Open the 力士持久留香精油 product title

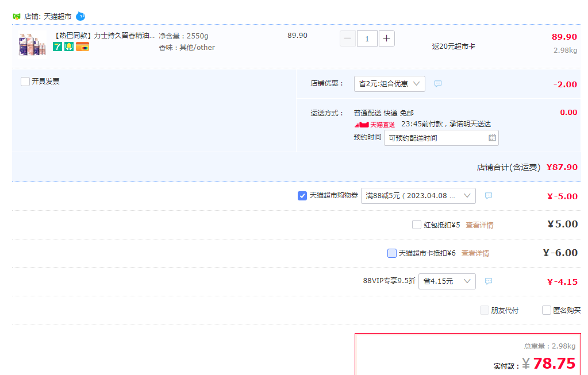click(x=104, y=36)
